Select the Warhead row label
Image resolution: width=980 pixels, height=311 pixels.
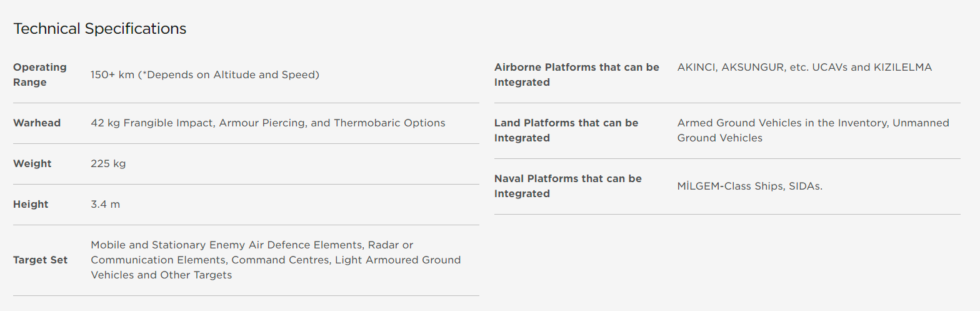pos(37,123)
